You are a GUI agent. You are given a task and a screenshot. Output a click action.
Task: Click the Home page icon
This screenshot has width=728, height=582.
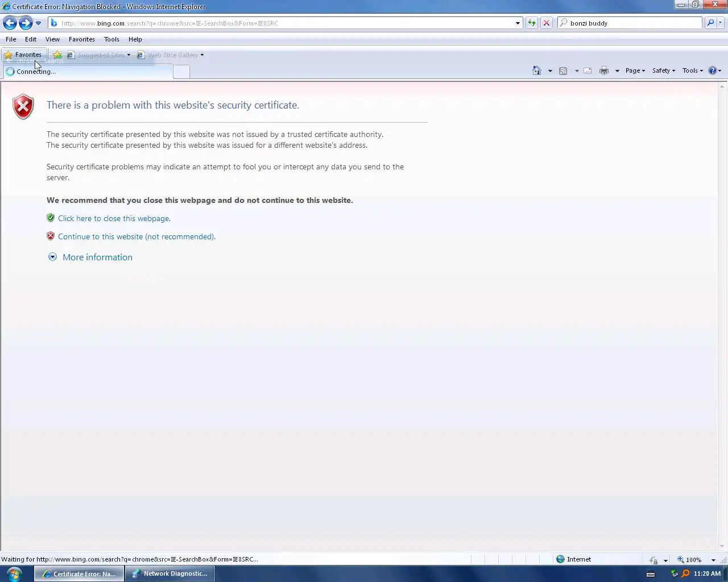(536, 70)
